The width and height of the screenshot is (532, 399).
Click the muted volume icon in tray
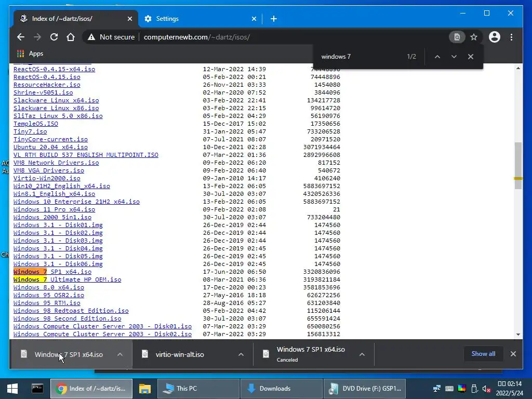pos(486,389)
